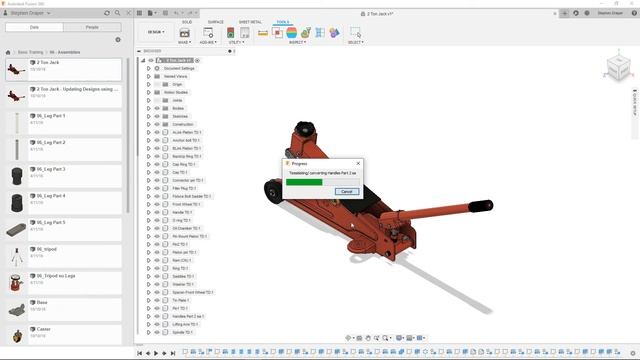Expand the Spacer-Front Wheel component
Image resolution: width=640 pixels, height=360 pixels.
pyautogui.click(x=149, y=292)
